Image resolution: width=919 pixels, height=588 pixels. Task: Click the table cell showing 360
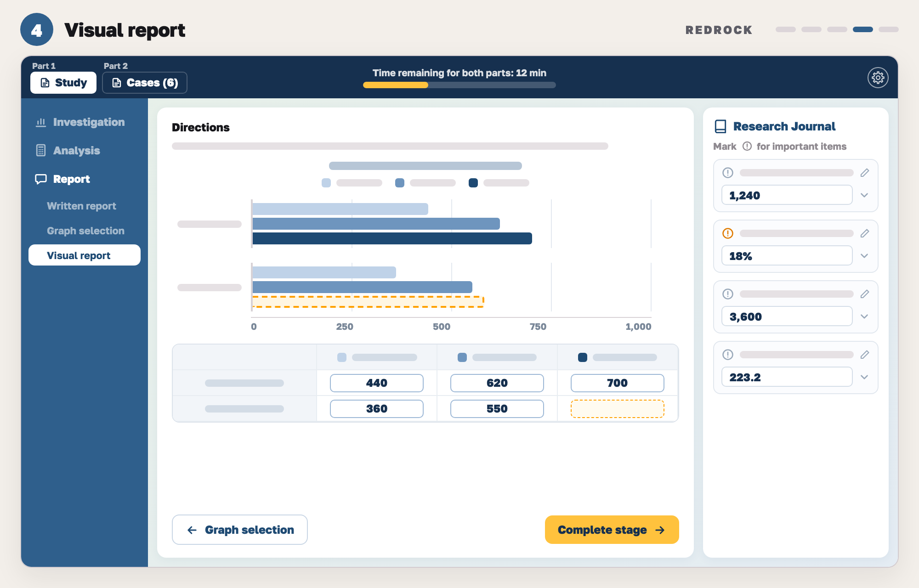point(377,409)
